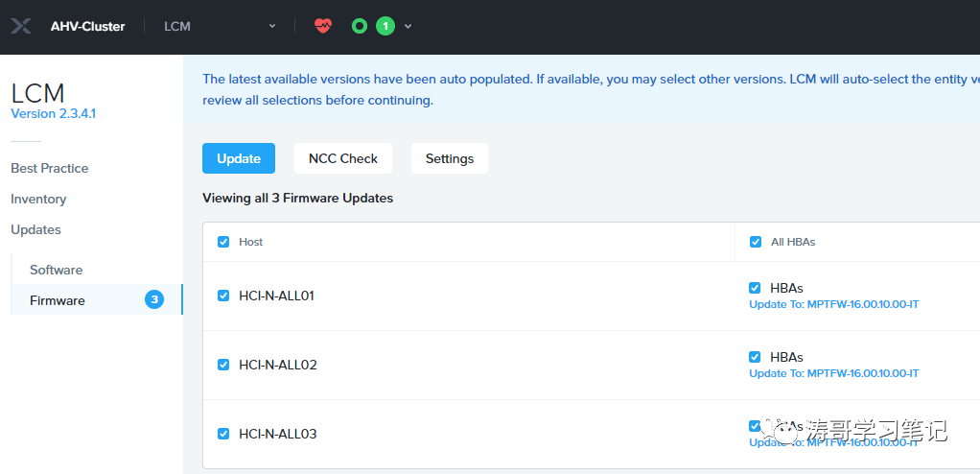The height and width of the screenshot is (474, 980).
Task: Uncheck host HCI-N-ALL02 checkbox
Action: tap(223, 364)
